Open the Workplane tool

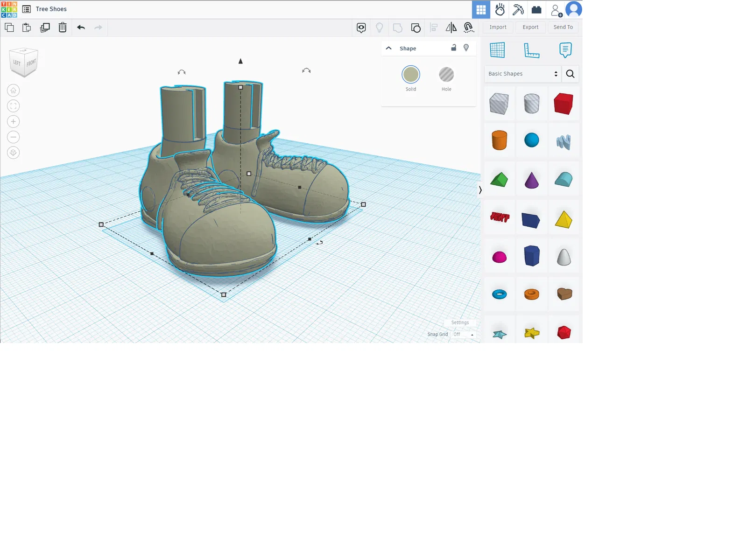tap(497, 50)
